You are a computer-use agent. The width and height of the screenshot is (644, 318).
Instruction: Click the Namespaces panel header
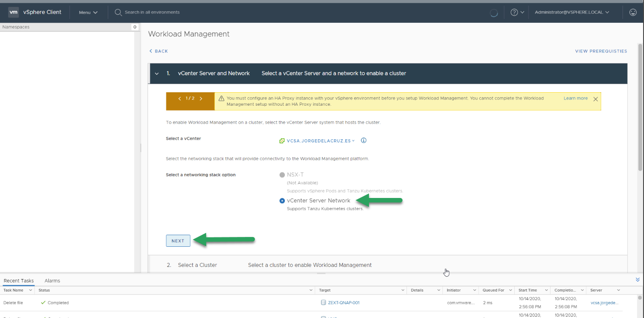[x=69, y=27]
